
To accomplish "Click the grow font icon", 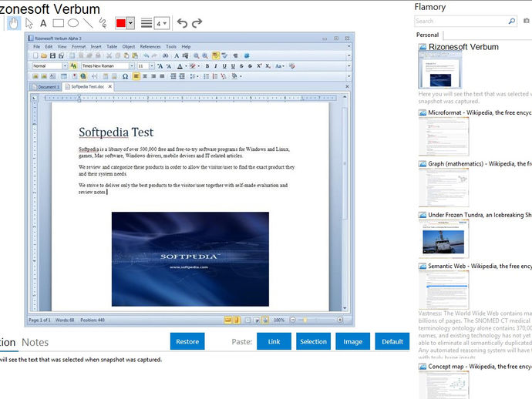I will click(x=160, y=66).
